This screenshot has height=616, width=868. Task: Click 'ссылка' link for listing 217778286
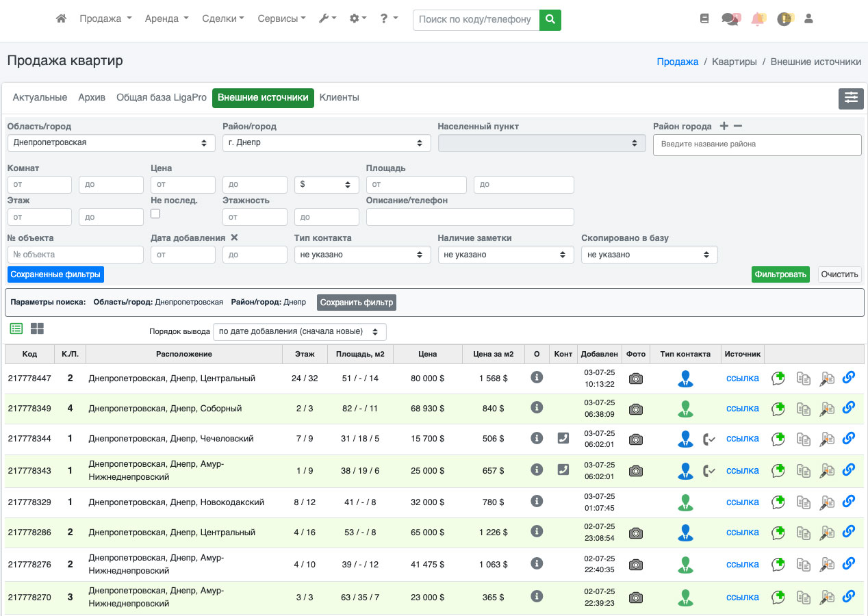(x=742, y=532)
